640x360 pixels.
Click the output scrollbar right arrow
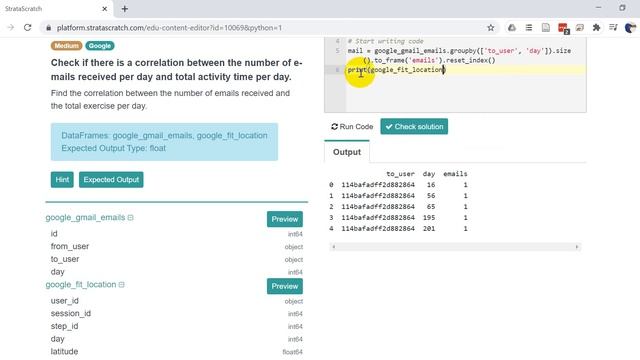tap(577, 247)
